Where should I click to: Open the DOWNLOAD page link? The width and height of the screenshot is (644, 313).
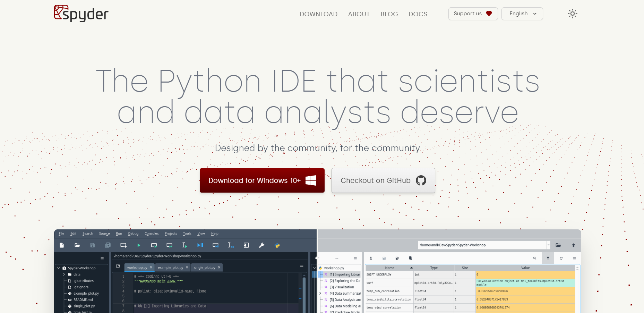(x=318, y=14)
